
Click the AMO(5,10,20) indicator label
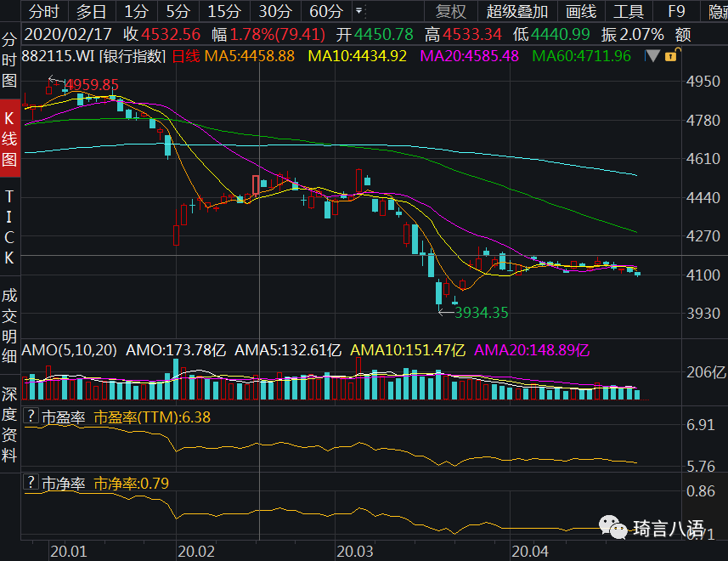(71, 350)
